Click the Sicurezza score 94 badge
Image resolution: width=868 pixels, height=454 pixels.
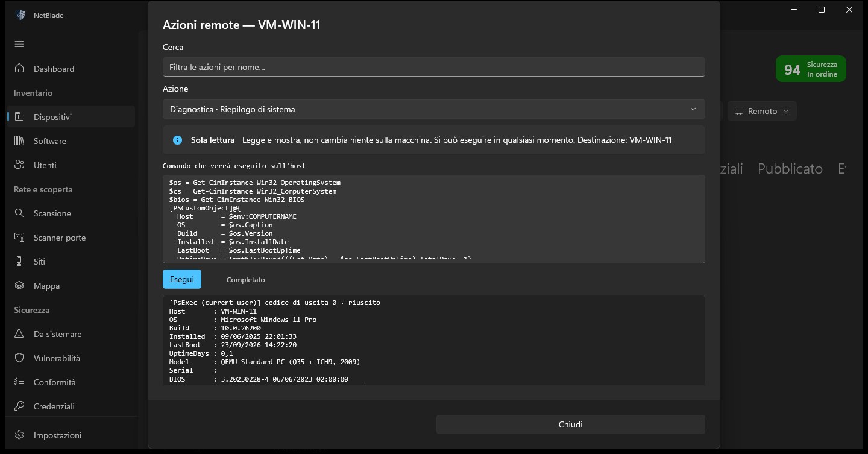[x=811, y=69]
